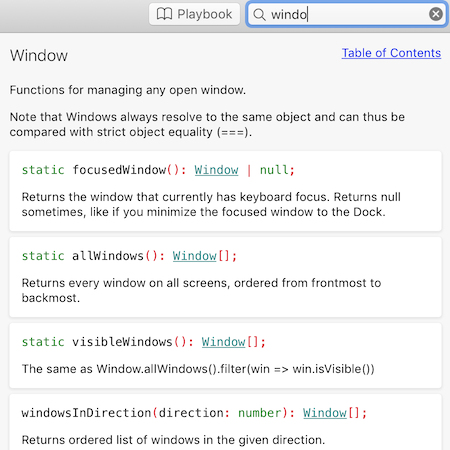Click the visibleWindows function name
The image size is (450, 450).
(122, 342)
